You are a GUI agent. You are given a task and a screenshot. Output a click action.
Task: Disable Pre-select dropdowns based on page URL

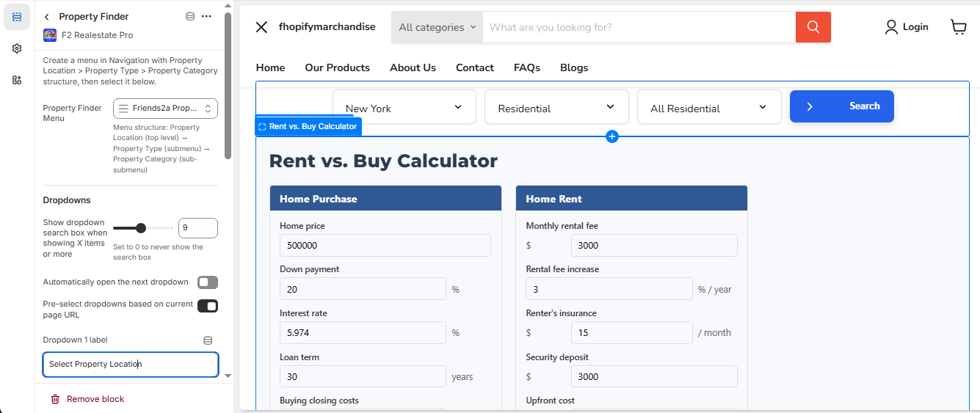point(208,306)
